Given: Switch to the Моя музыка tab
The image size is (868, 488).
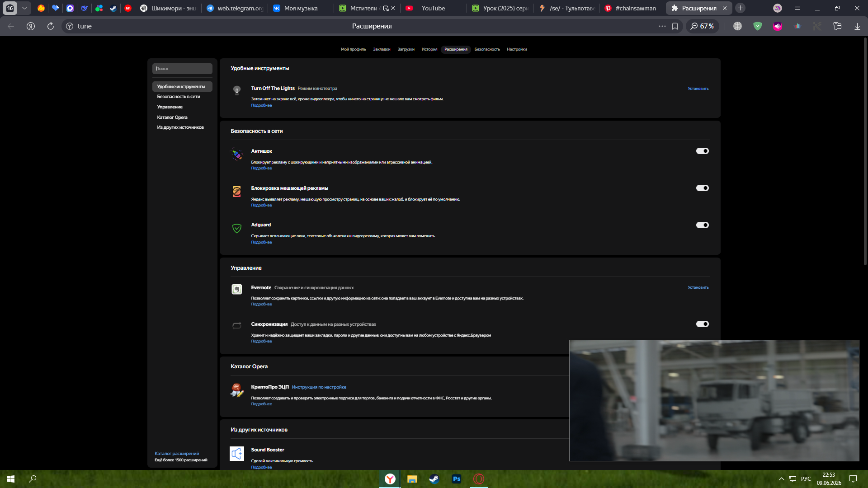Looking at the screenshot, I should [x=301, y=8].
